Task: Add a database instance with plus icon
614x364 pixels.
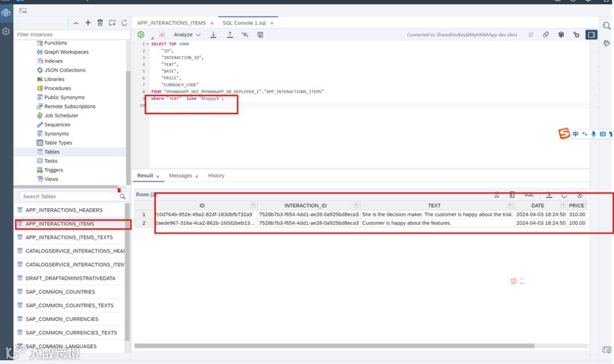Action: (88, 23)
